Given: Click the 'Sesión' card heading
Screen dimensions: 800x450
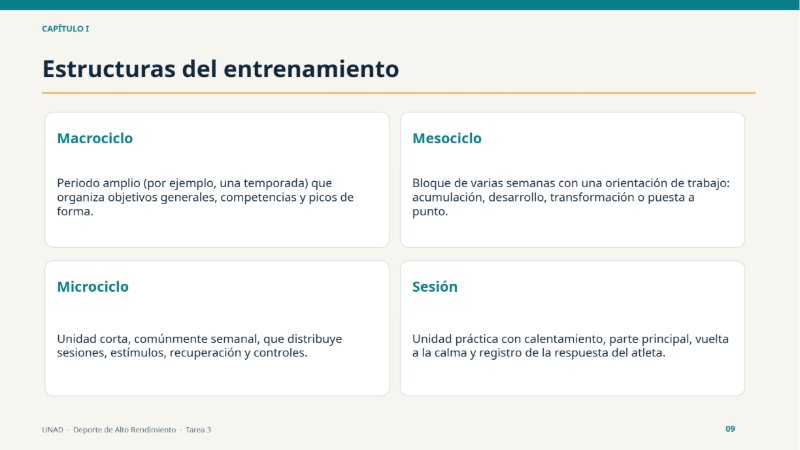Looking at the screenshot, I should (435, 287).
